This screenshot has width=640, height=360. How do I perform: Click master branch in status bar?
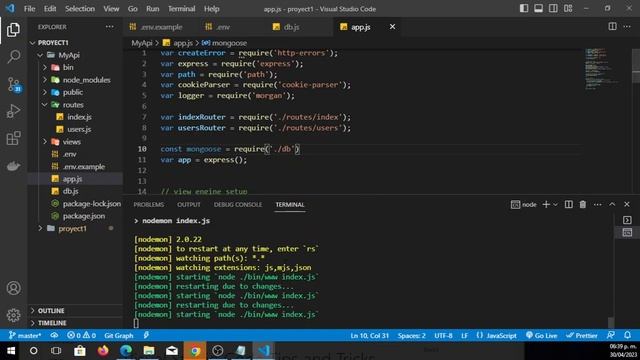pyautogui.click(x=25, y=335)
